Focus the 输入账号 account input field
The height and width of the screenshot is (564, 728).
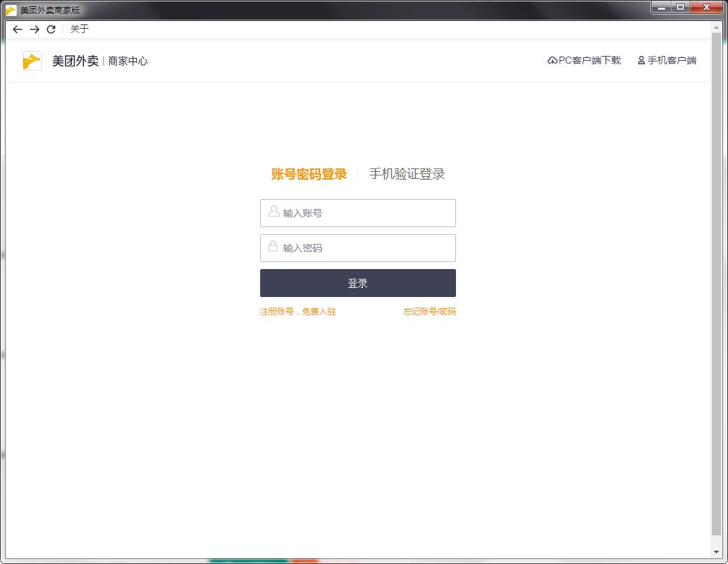coord(357,212)
